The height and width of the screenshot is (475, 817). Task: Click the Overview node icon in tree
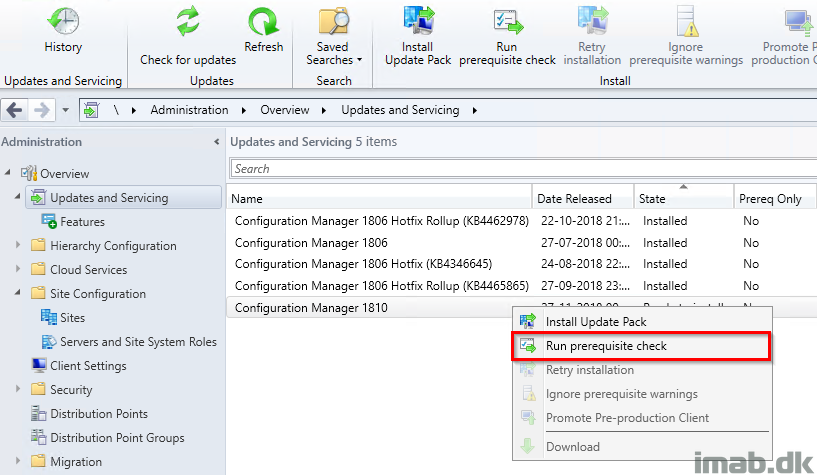click(x=29, y=173)
